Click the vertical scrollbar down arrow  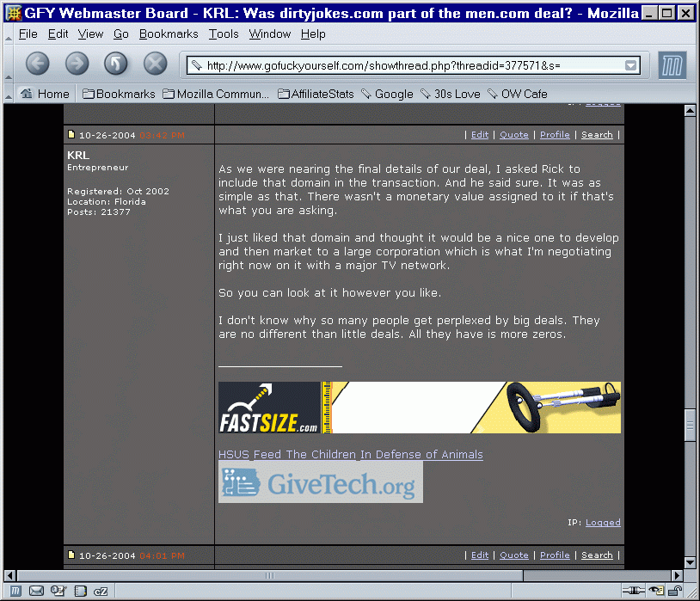(x=690, y=562)
